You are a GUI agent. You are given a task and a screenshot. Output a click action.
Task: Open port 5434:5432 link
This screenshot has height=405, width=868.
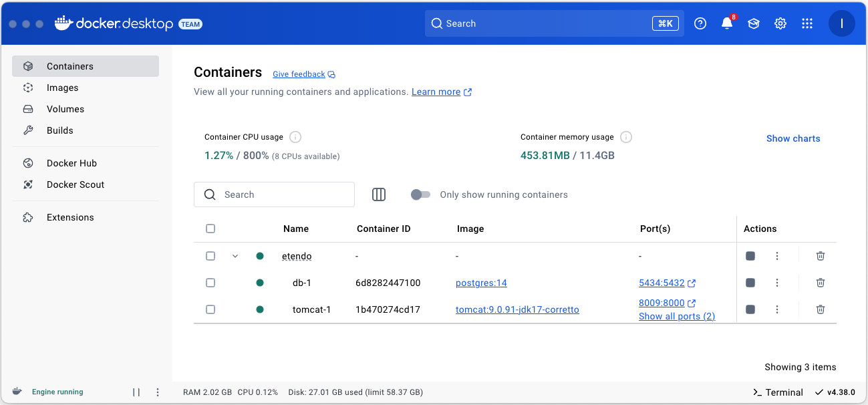click(662, 283)
